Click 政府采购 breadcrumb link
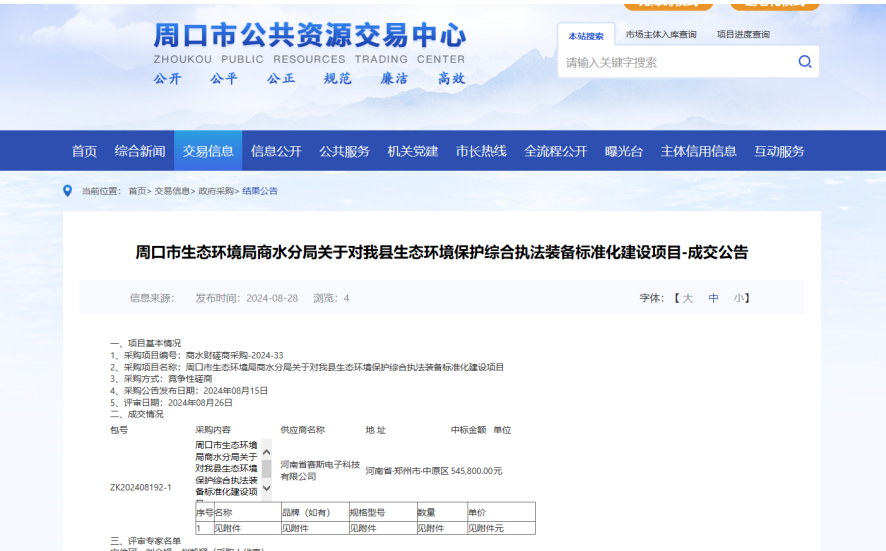886x551 pixels. pyautogui.click(x=216, y=191)
